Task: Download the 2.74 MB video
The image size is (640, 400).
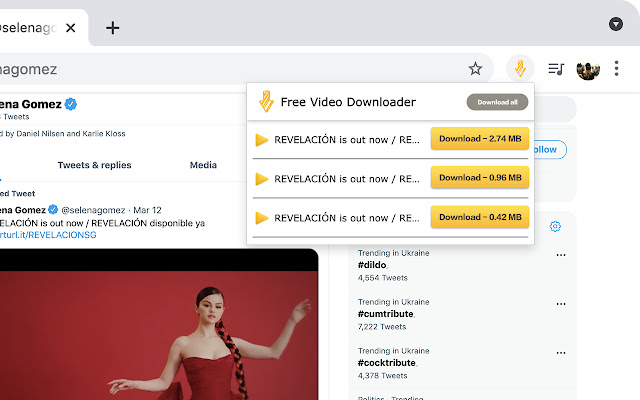Action: 479,139
